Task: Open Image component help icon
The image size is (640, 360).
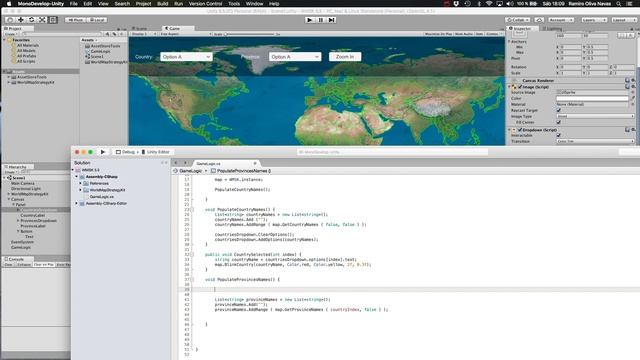Action: (x=627, y=87)
